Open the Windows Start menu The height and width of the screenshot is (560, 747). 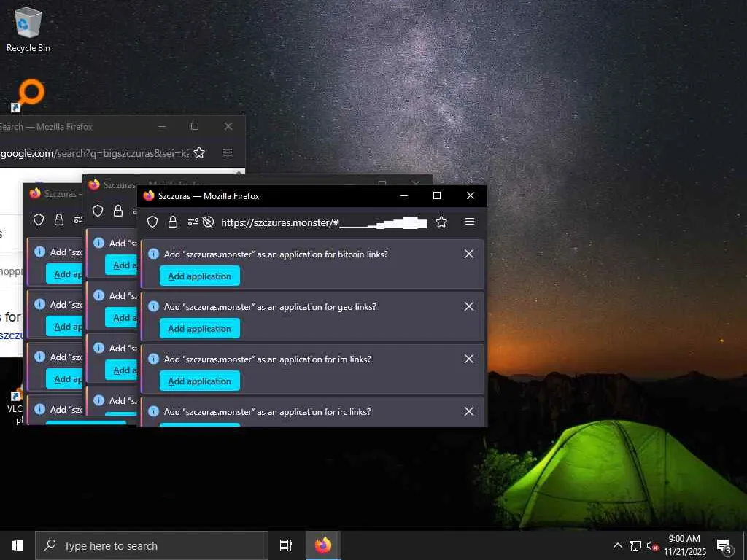tap(18, 545)
